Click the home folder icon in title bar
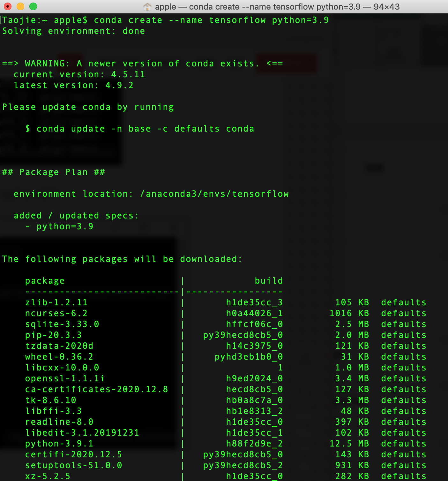The width and height of the screenshot is (448, 481). tap(147, 6)
